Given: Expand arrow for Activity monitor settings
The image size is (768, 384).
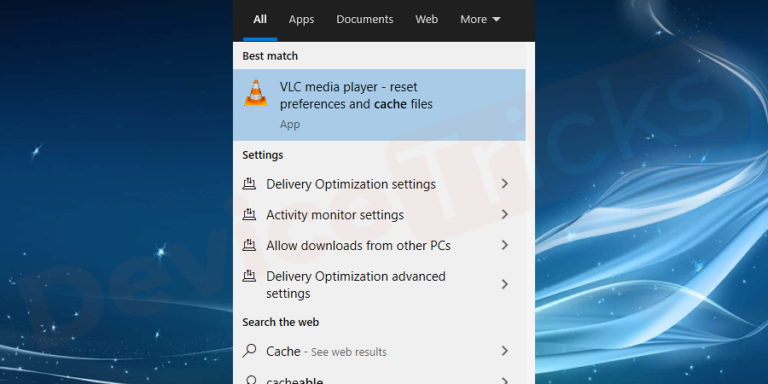Looking at the screenshot, I should [504, 214].
